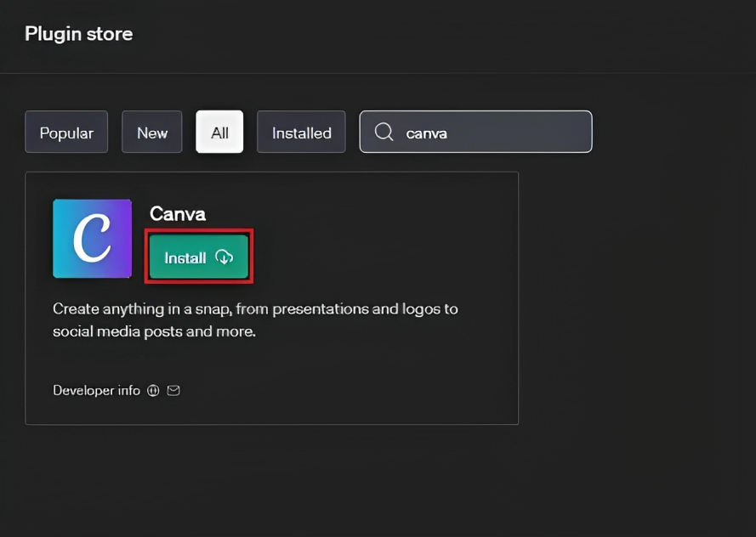Screen dimensions: 756x537
Task: Click the Plugin store heading
Action: (x=78, y=34)
